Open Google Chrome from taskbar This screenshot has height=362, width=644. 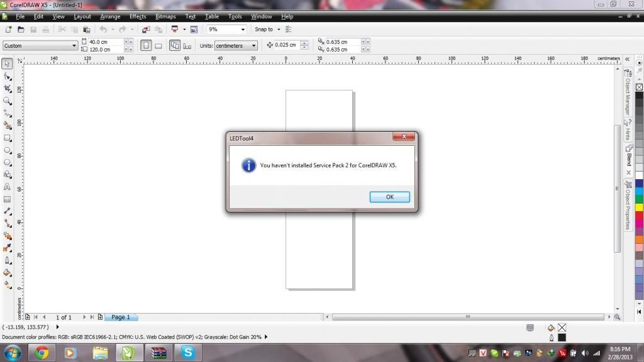(42, 353)
